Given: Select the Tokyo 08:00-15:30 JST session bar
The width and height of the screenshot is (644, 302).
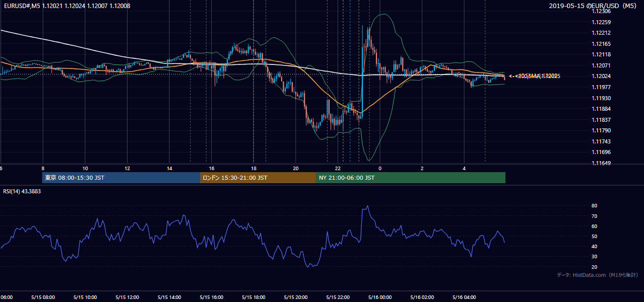Looking at the screenshot, I should pyautogui.click(x=121, y=178).
